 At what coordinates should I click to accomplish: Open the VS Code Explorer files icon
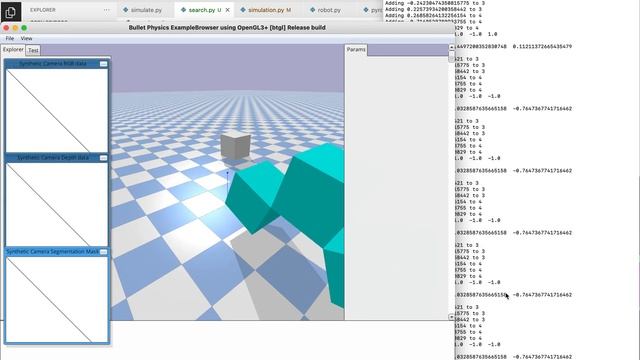[x=11, y=12]
